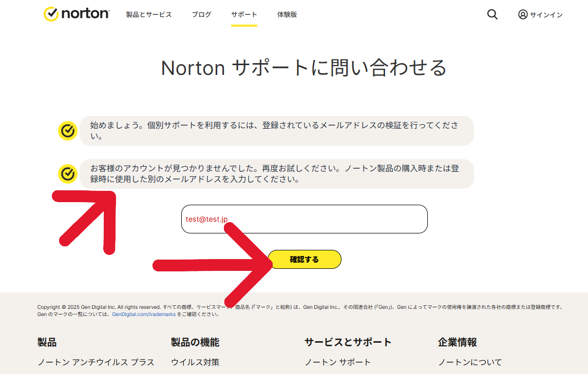Click the Norton logo in the header

[x=77, y=14]
